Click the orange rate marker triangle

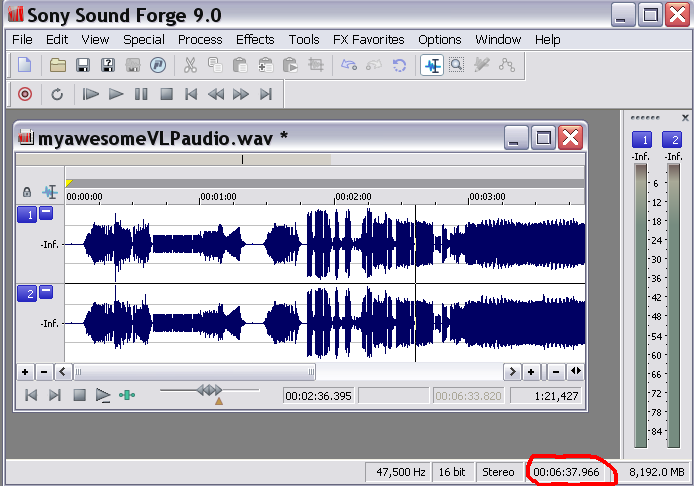pos(219,401)
